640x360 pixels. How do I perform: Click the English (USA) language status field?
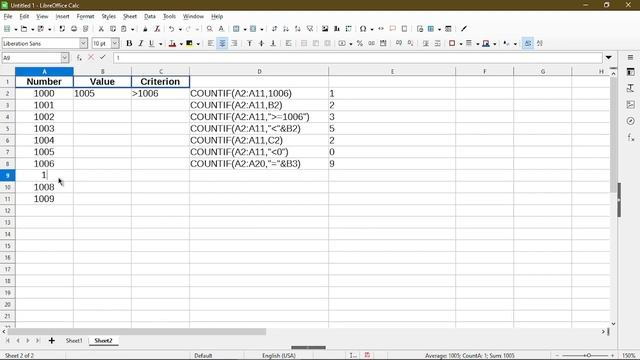click(279, 356)
